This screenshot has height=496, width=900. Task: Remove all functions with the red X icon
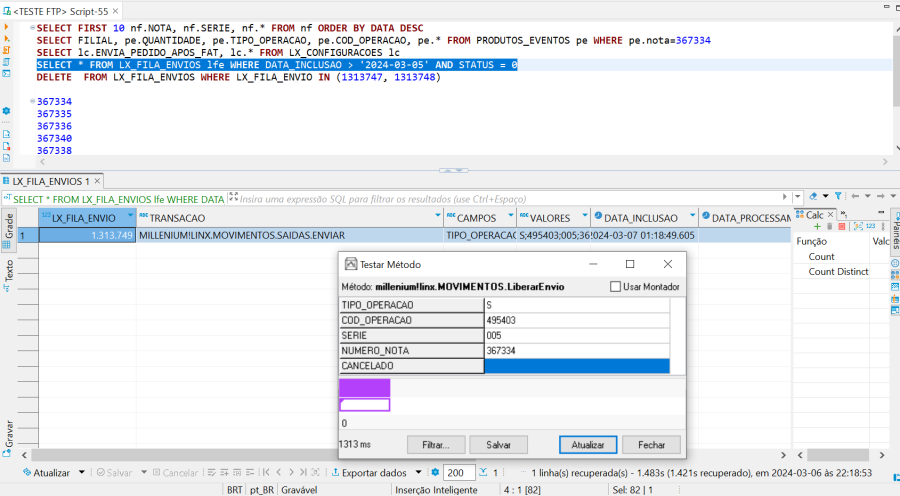[841, 227]
